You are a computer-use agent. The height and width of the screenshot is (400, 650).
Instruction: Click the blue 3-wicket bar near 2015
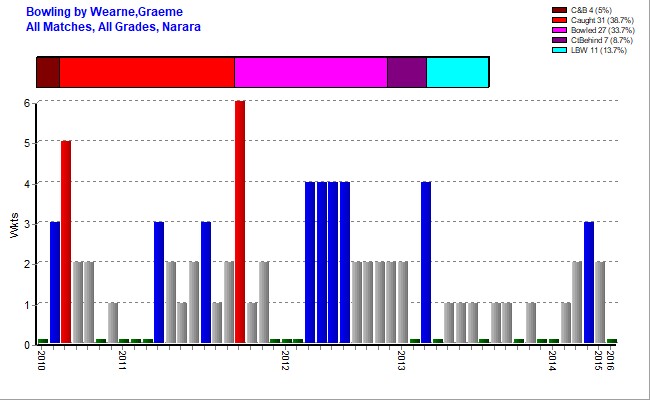(x=589, y=282)
